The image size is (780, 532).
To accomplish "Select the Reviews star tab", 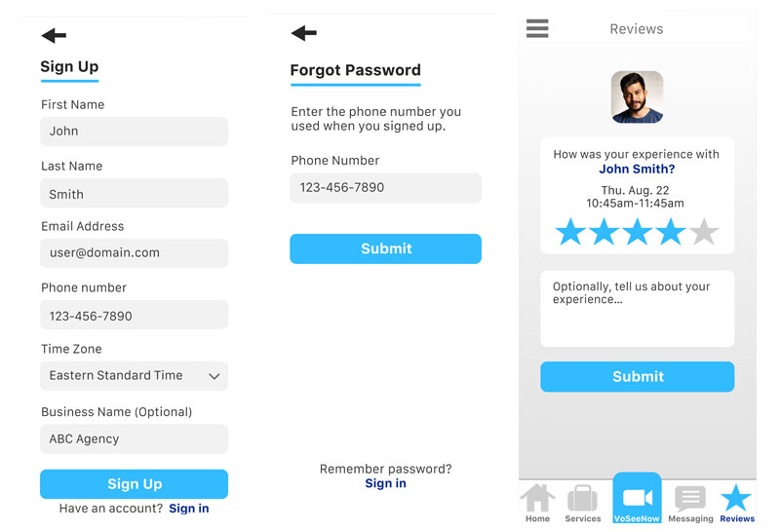I will (x=736, y=503).
